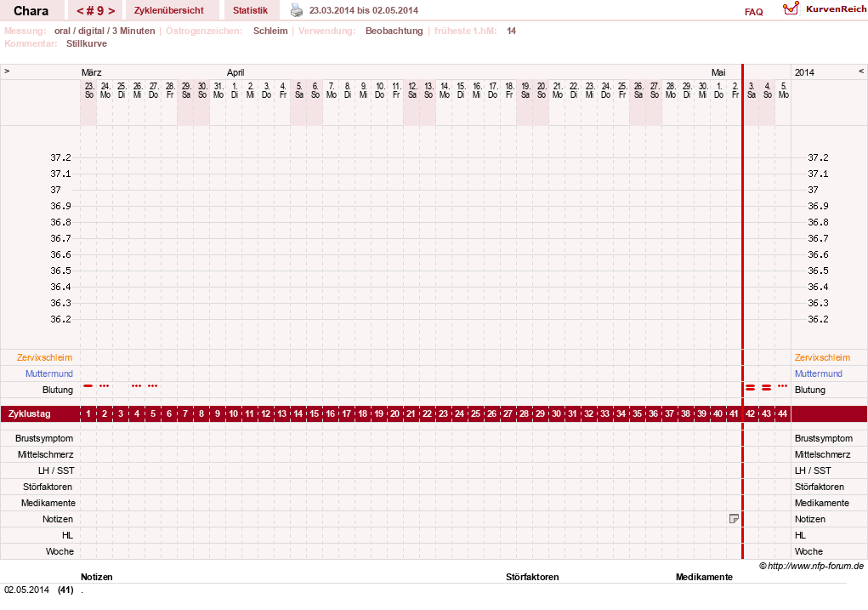Click the date header 31. Mo
Viewport: 868px width, 610px height.
click(218, 90)
